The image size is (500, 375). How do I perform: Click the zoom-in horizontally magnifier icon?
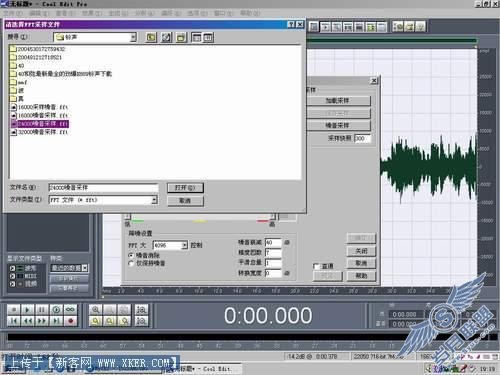coord(96,310)
